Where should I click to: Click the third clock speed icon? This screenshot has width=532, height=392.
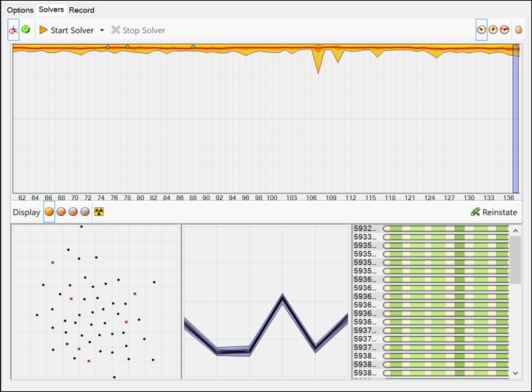(x=504, y=30)
